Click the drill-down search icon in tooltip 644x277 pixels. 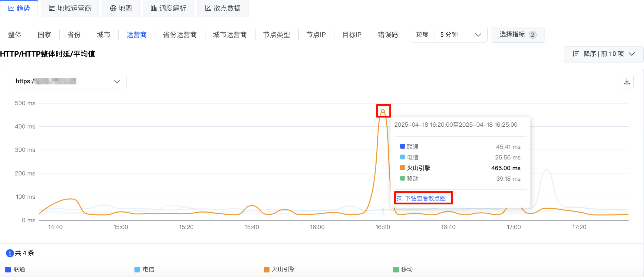[x=399, y=199]
